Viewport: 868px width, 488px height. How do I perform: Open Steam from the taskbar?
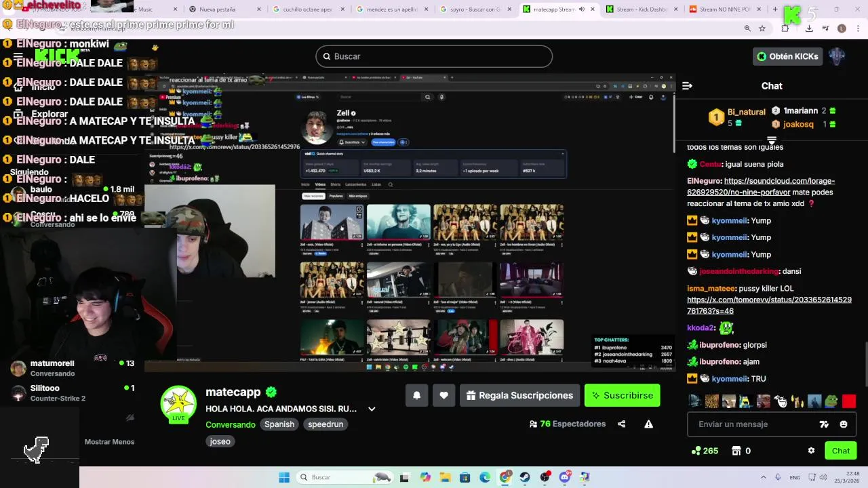point(525,477)
